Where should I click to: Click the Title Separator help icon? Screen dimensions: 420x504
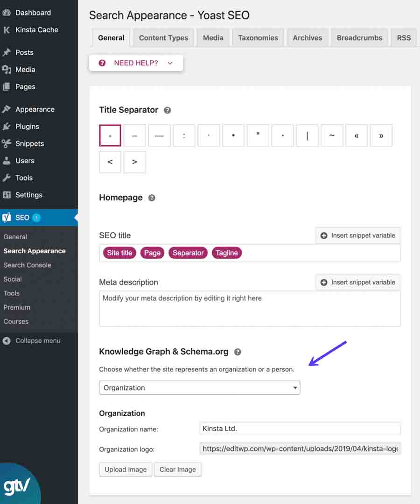pyautogui.click(x=167, y=110)
